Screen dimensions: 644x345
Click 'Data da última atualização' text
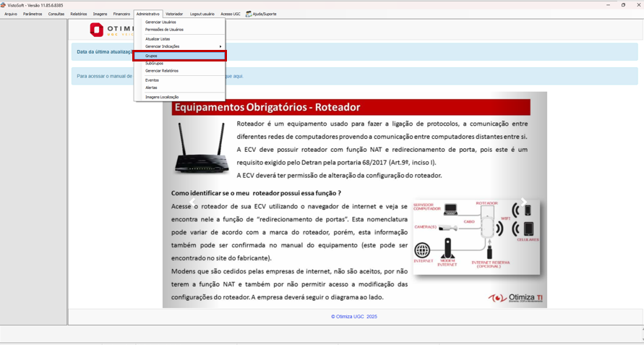105,52
